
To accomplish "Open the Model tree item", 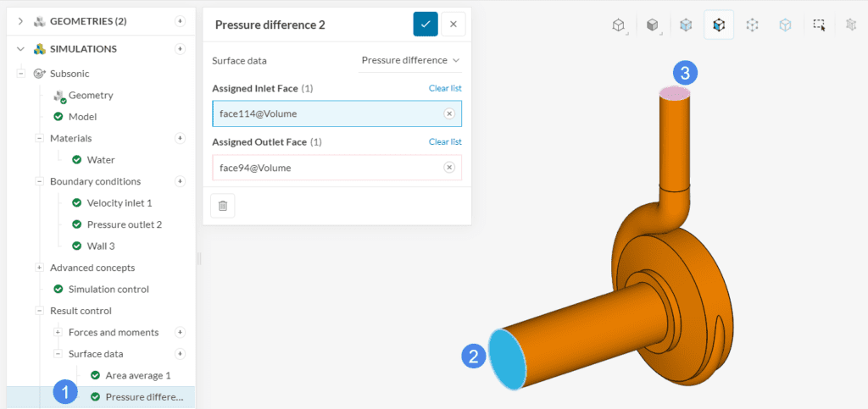I will [x=82, y=117].
